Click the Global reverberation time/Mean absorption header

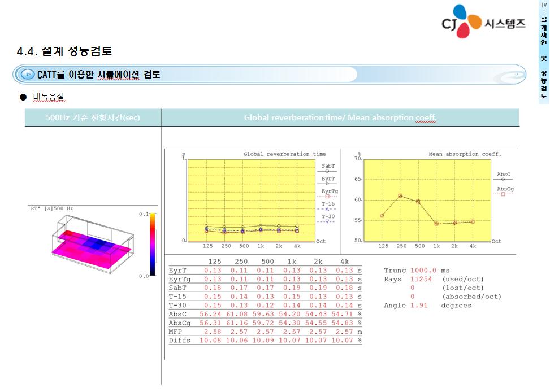tap(340, 117)
